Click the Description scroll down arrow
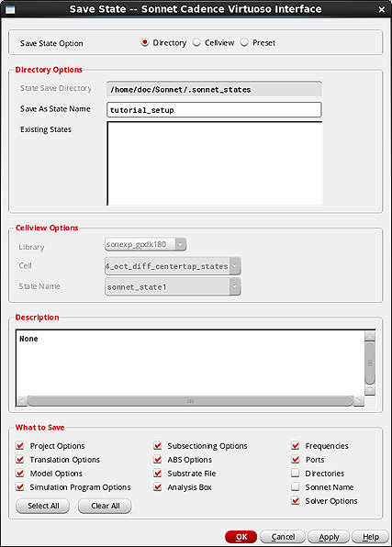The height and width of the screenshot is (547, 392). (x=370, y=390)
